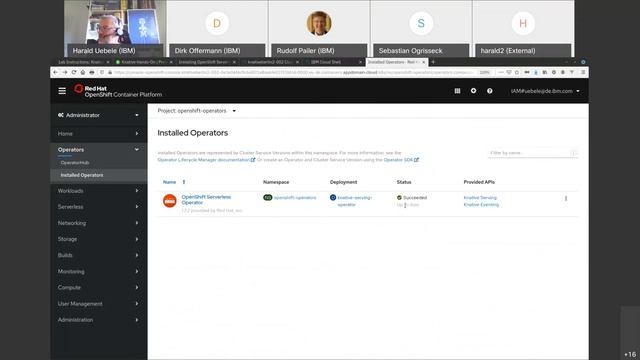640x360 pixels.
Task: Open the help question mark menu
Action: tap(489, 91)
